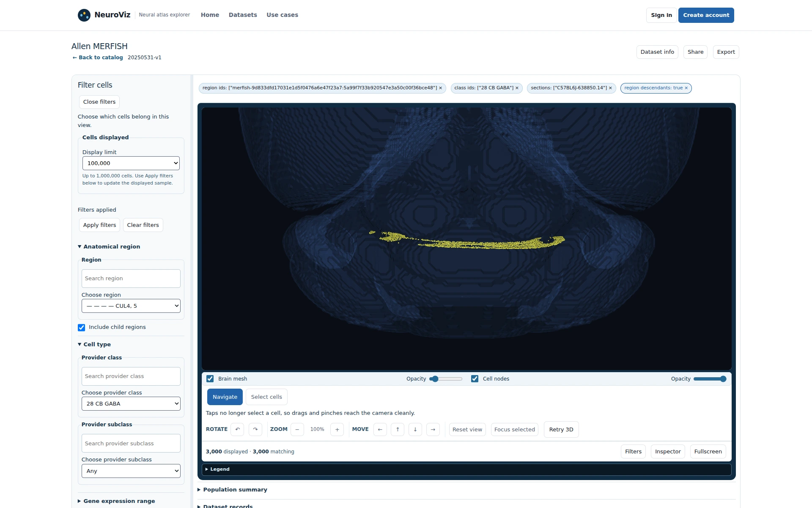
Task: Click Apply filters button
Action: tap(99, 225)
